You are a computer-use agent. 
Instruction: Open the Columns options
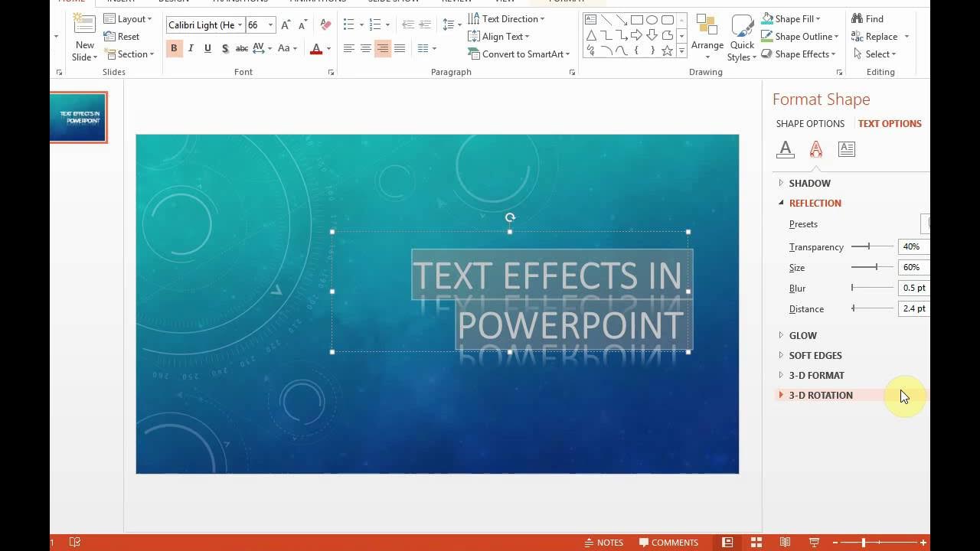pyautogui.click(x=426, y=48)
